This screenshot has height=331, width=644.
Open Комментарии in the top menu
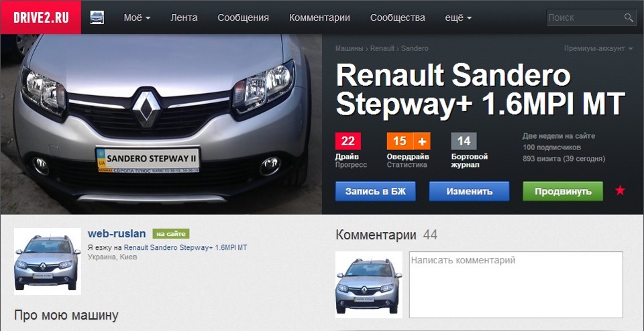click(319, 17)
